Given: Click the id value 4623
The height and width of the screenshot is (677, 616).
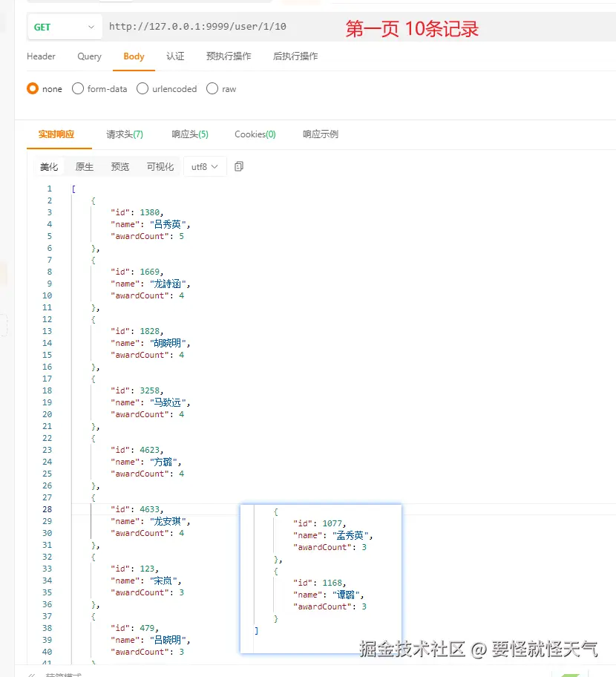Looking at the screenshot, I should tap(149, 450).
